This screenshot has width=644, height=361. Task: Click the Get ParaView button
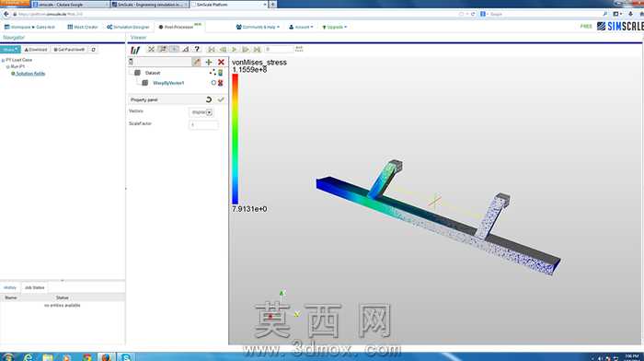point(69,50)
